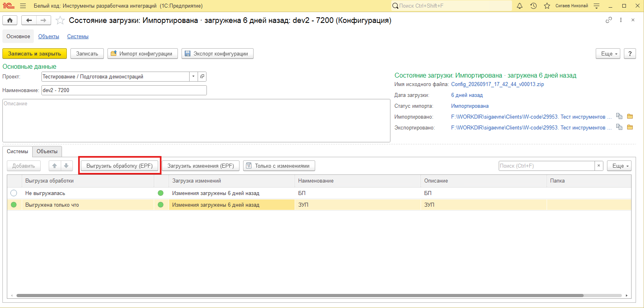Open the Экспортировано folder icon

pyautogui.click(x=630, y=127)
